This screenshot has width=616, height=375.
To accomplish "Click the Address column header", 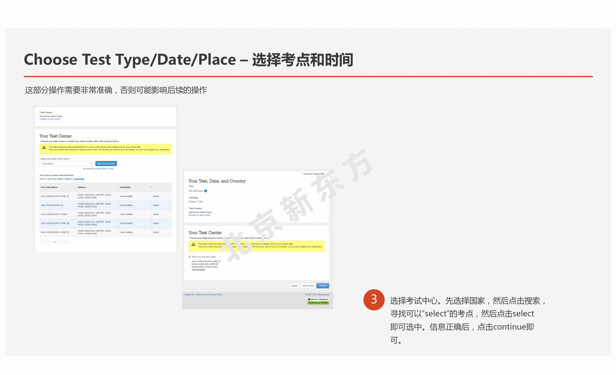I will point(82,187).
